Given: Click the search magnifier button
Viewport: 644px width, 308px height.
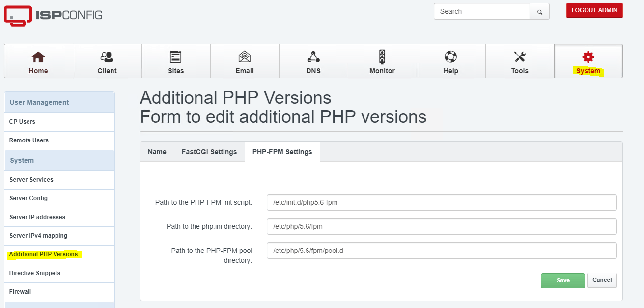Looking at the screenshot, I should (x=539, y=12).
